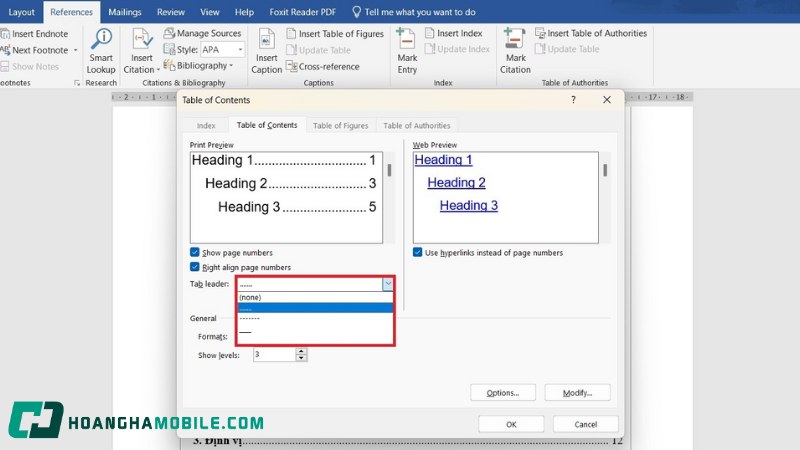Click the Mark Citation icon
800x450 pixels.
(515, 42)
